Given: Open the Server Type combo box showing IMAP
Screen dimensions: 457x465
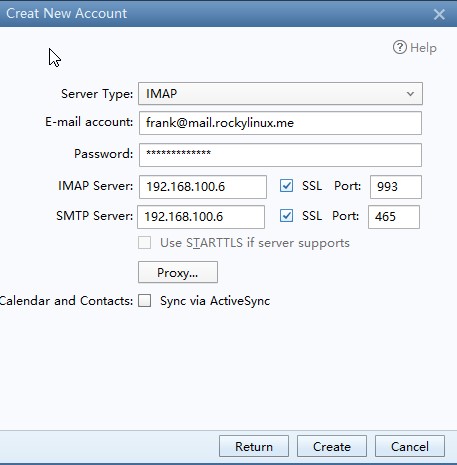Looking at the screenshot, I should tap(280, 94).
